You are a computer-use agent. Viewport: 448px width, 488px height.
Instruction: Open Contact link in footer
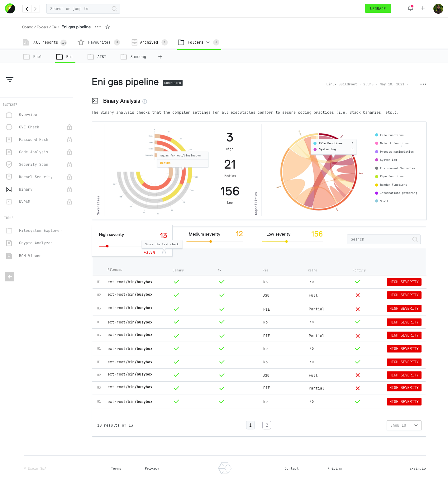(292, 468)
